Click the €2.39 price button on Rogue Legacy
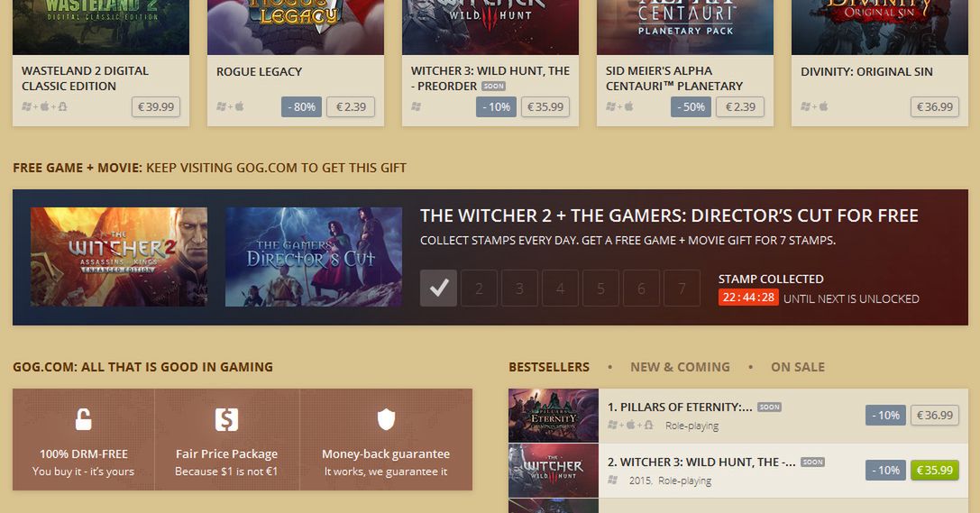 [351, 107]
